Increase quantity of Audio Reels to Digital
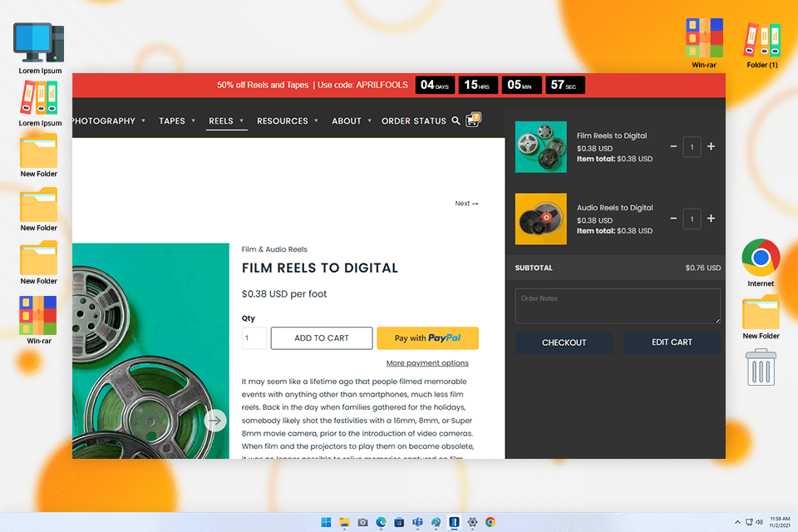 coord(711,219)
